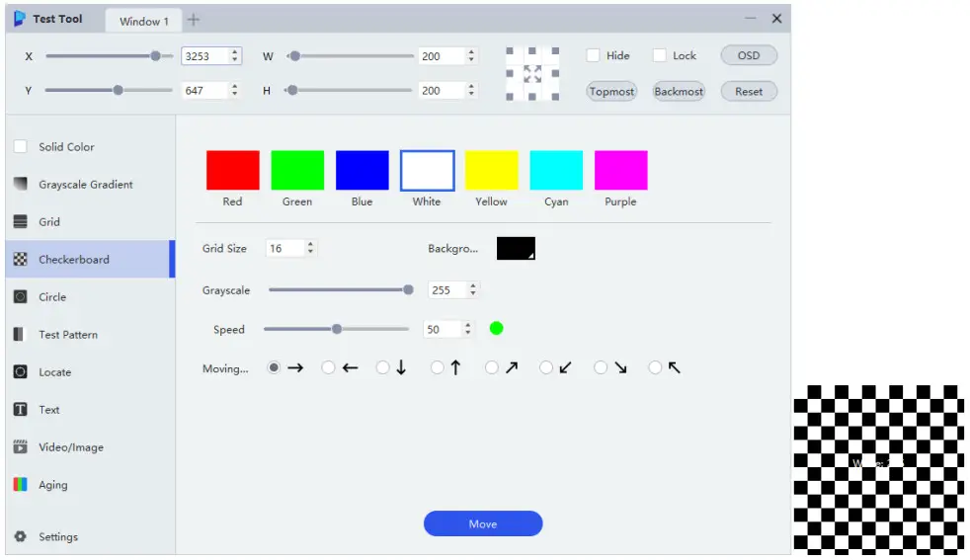970x560 pixels.
Task: Click the Y position slider handle
Action: pos(118,90)
